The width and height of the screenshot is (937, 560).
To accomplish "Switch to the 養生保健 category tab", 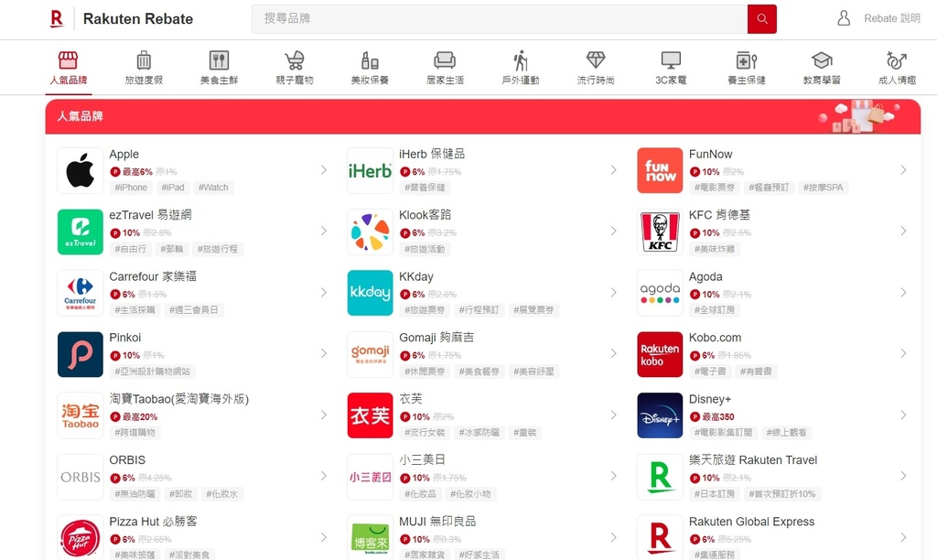I will click(x=747, y=68).
